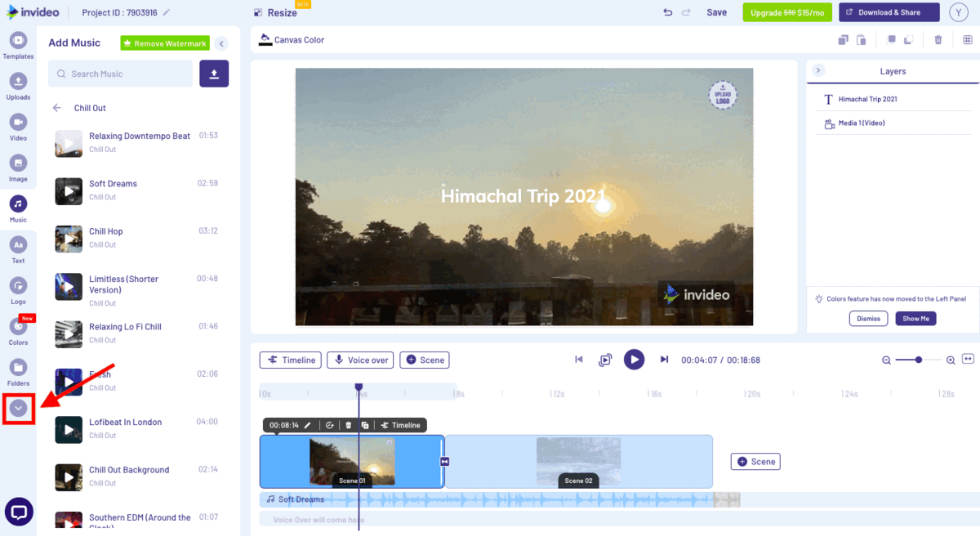Expand the bottom sidebar chevron
980x537 pixels.
18,407
